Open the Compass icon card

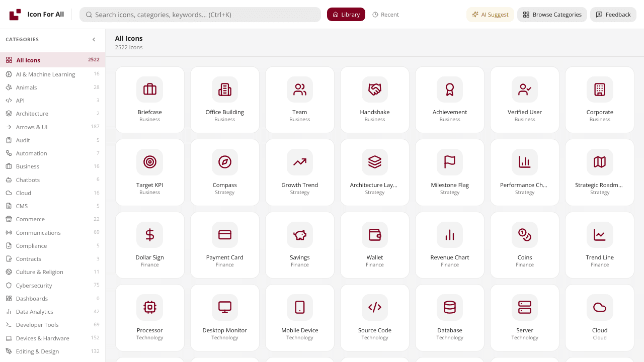[x=225, y=172]
